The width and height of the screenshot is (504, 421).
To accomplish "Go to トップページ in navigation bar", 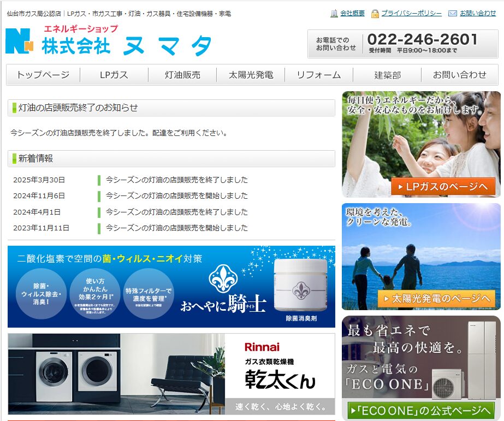I will 43,75.
